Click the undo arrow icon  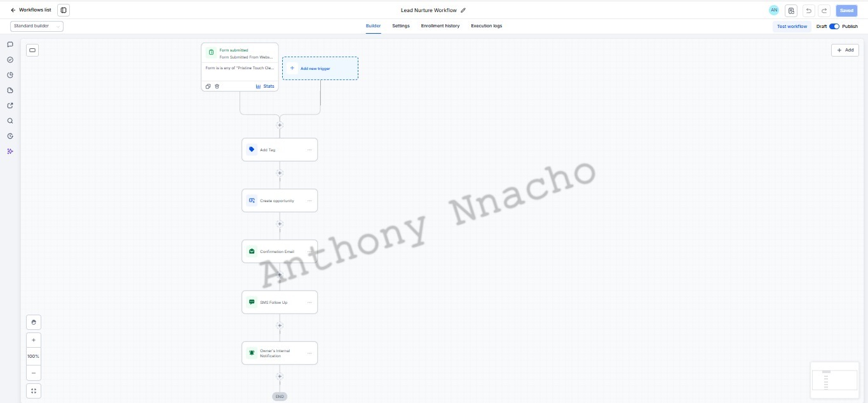click(x=808, y=10)
